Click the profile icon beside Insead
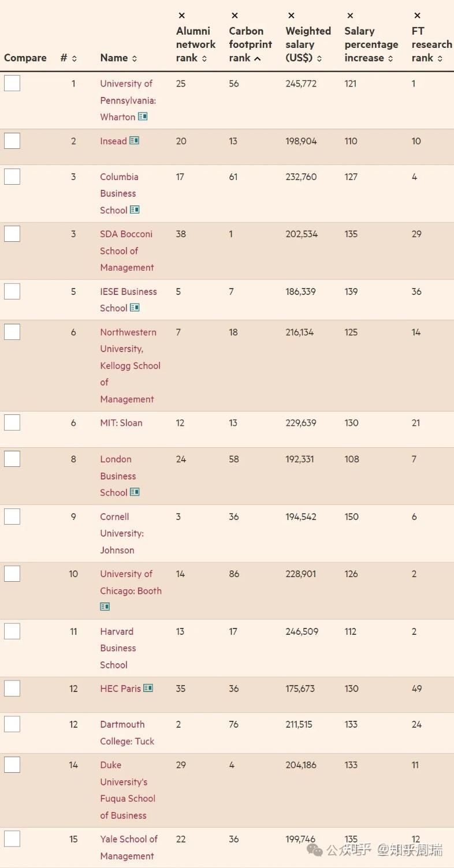Viewport: 454px width, 868px height. click(x=135, y=141)
